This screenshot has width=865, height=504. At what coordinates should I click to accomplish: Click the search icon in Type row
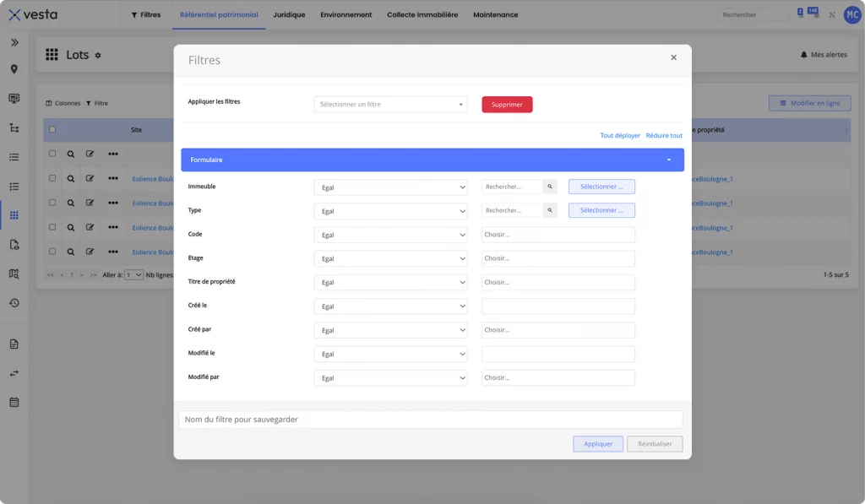pos(549,210)
